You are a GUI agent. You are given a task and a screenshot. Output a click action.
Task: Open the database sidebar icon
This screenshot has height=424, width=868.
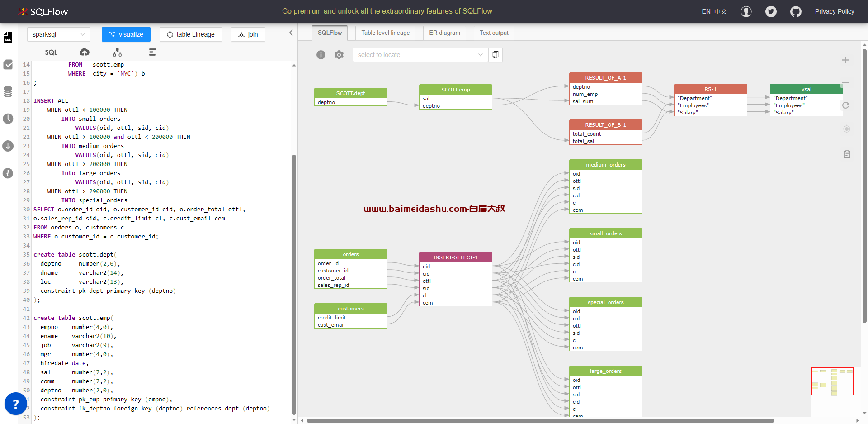click(x=8, y=92)
